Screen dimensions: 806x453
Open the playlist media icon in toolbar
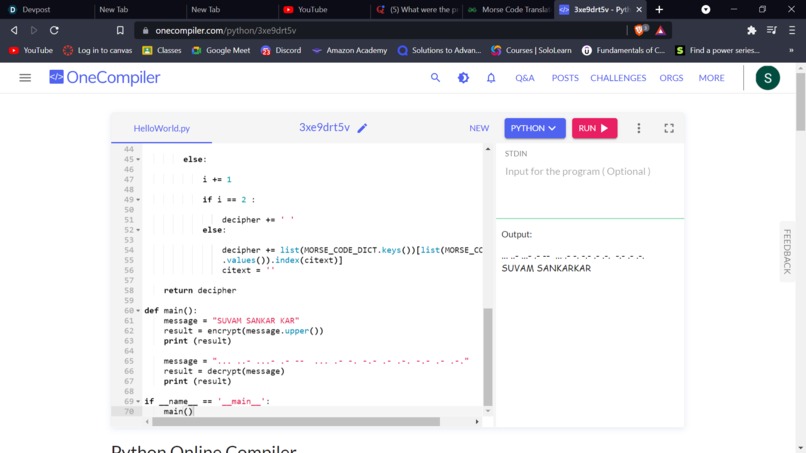point(772,30)
